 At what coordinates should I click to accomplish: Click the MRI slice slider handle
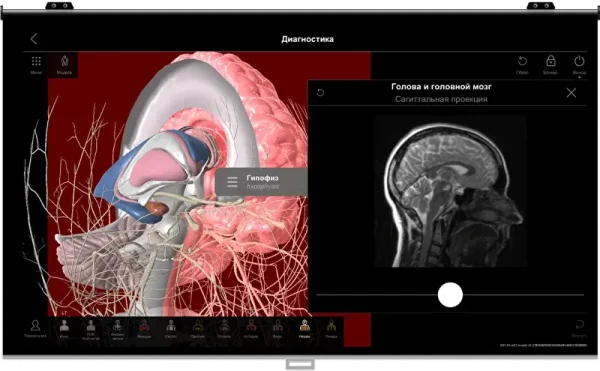pos(450,295)
